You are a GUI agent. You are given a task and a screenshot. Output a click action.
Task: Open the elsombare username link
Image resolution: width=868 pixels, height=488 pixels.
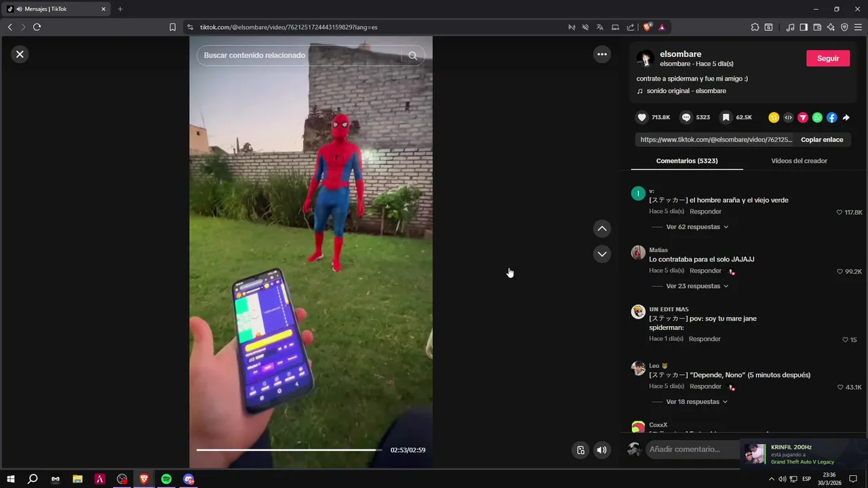[x=680, y=54]
